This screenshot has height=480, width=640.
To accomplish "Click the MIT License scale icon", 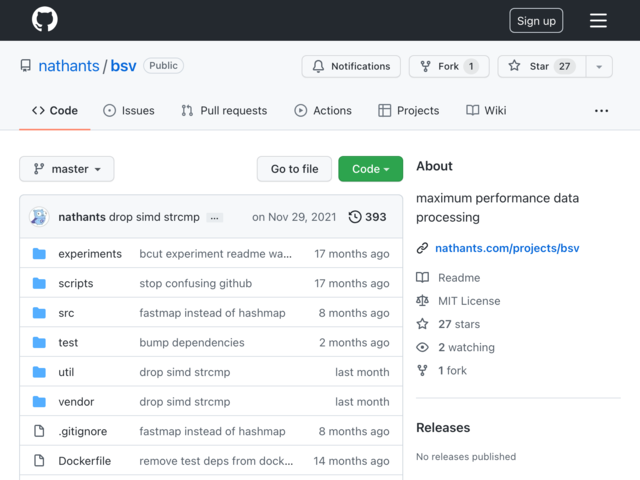I will pos(423,301).
